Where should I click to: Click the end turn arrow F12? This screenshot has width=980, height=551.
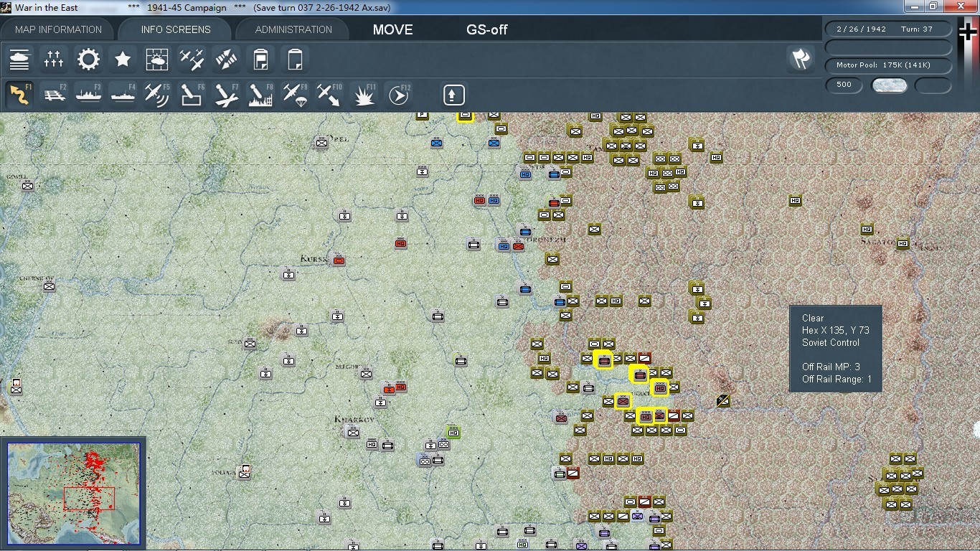(x=399, y=95)
